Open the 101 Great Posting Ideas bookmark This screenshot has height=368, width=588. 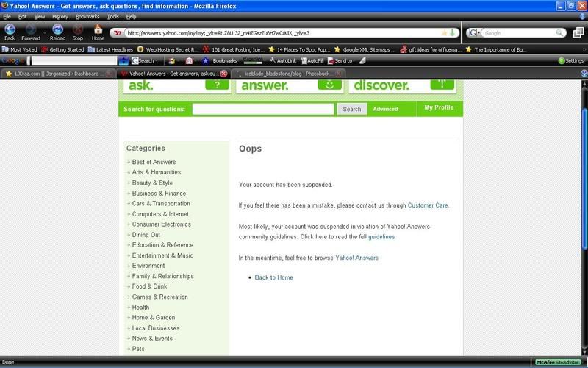(233, 49)
